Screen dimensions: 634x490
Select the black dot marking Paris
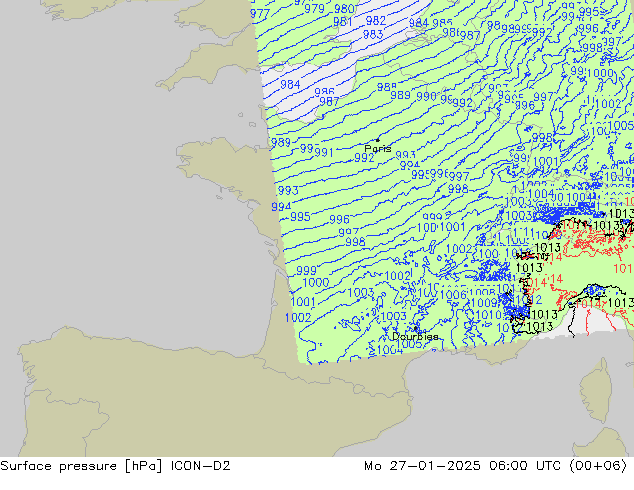[378, 140]
